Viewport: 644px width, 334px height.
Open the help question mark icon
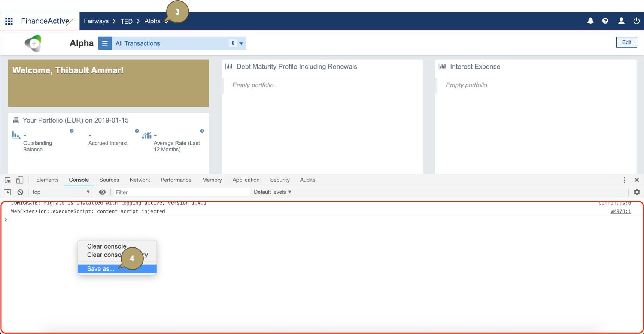click(x=605, y=21)
